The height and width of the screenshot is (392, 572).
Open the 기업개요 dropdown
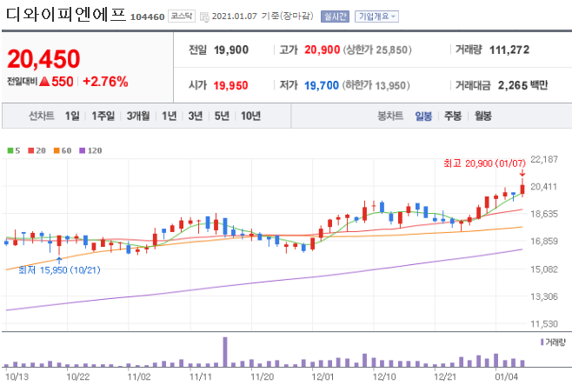[376, 17]
